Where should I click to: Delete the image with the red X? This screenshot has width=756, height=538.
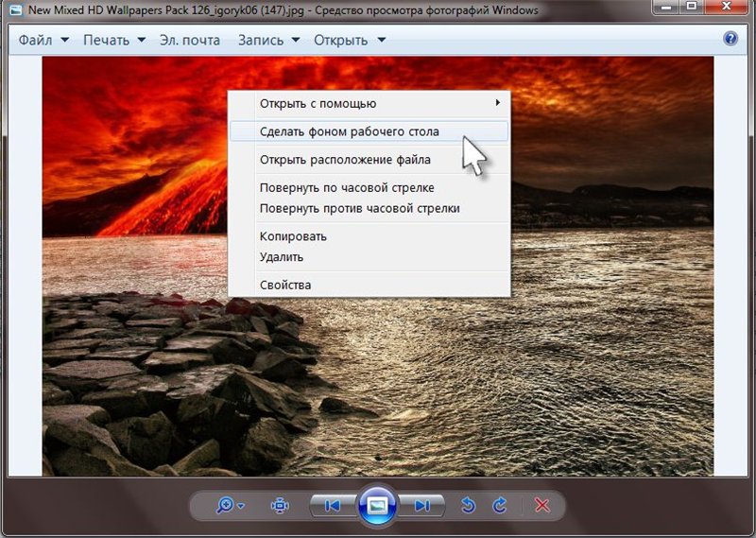tap(542, 505)
